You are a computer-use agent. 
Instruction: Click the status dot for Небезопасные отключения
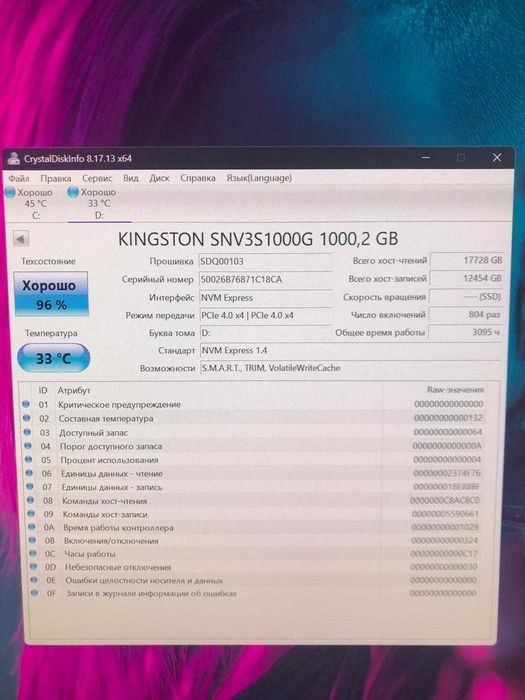33,567
